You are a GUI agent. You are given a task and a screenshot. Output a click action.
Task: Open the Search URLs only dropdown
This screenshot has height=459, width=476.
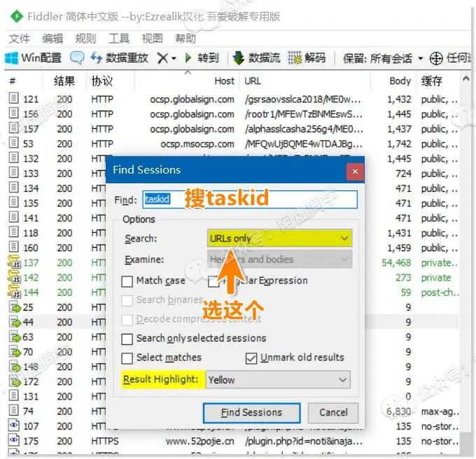pos(279,238)
